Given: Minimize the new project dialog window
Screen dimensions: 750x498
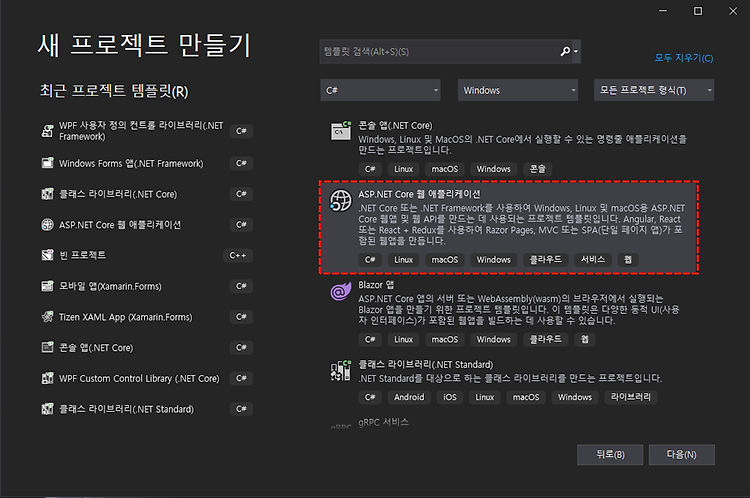Looking at the screenshot, I should [x=663, y=11].
